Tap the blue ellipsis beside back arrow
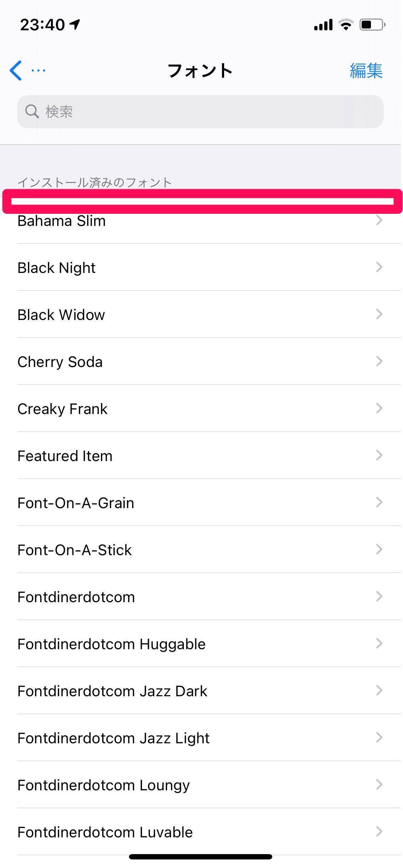 coord(38,71)
